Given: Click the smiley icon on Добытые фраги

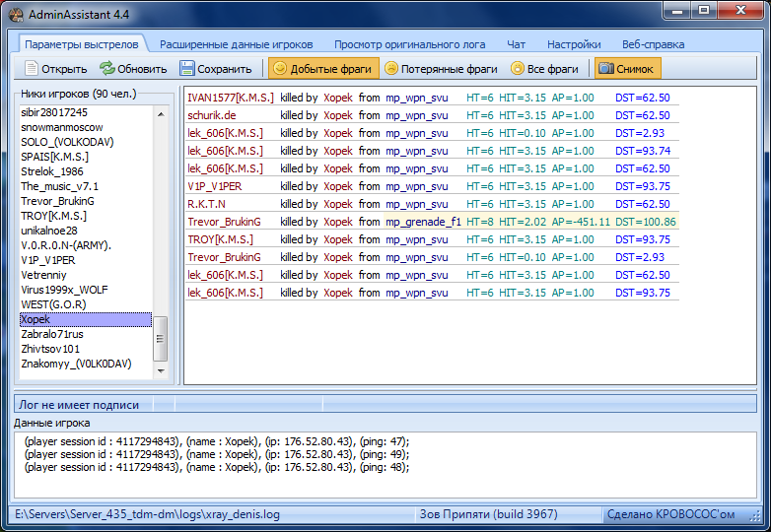Looking at the screenshot, I should tap(280, 68).
